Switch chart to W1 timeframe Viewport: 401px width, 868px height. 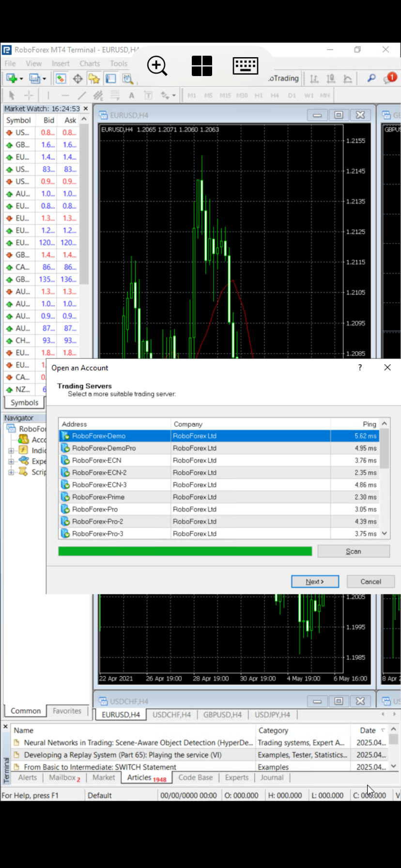pyautogui.click(x=309, y=95)
